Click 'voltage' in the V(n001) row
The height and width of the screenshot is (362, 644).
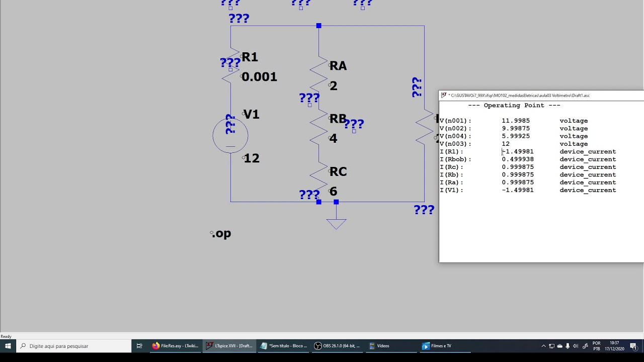(x=574, y=121)
